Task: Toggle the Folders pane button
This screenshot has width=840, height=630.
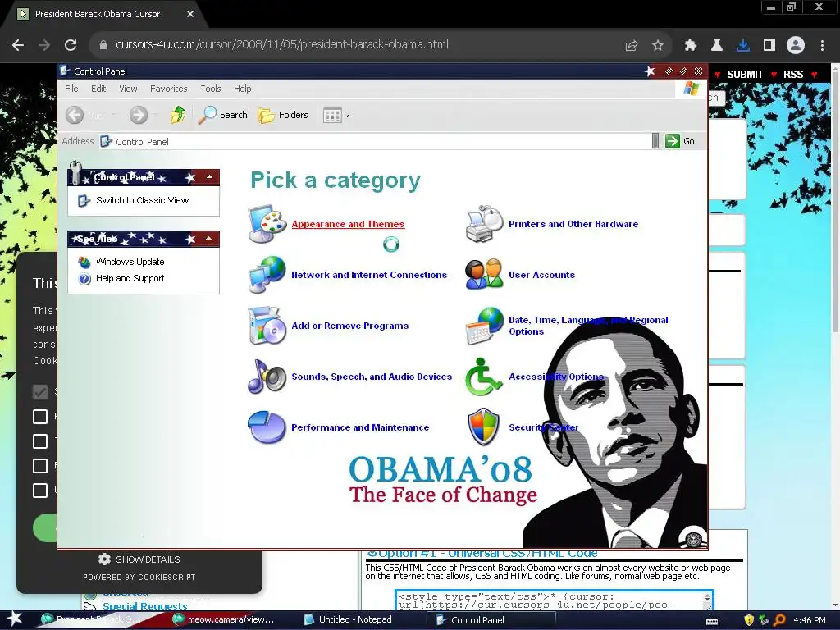Action: click(283, 115)
